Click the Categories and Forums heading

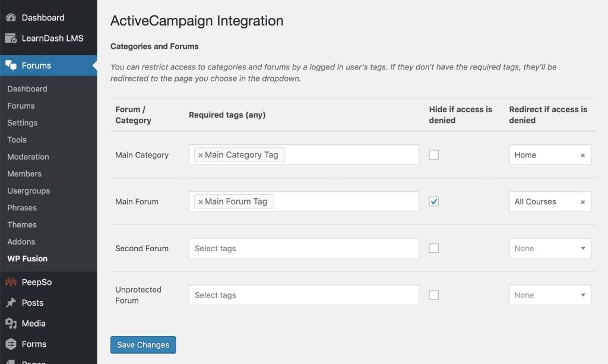(x=155, y=46)
